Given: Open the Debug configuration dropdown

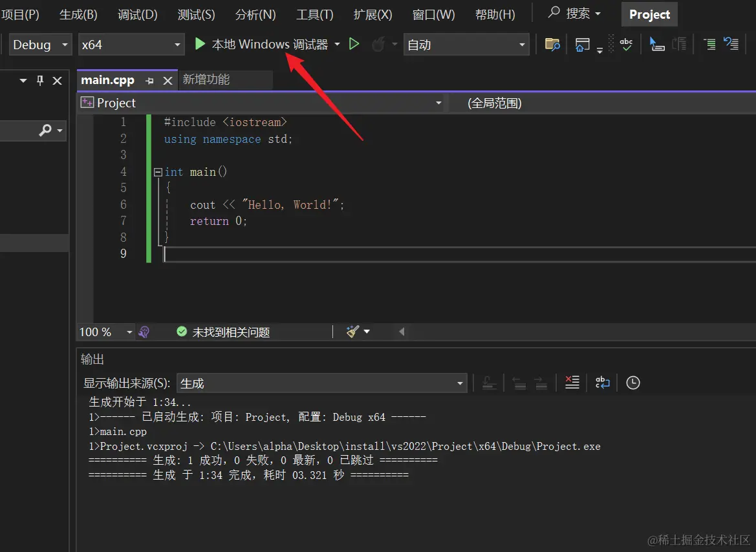Looking at the screenshot, I should (x=41, y=45).
